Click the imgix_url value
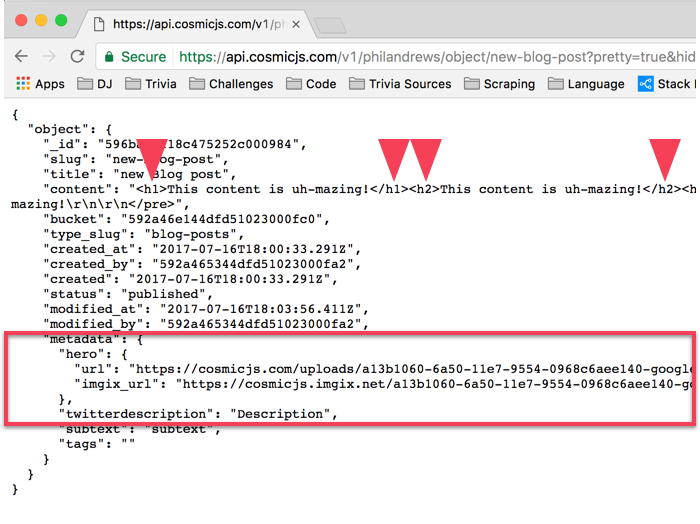700x524 pixels. tap(434, 384)
